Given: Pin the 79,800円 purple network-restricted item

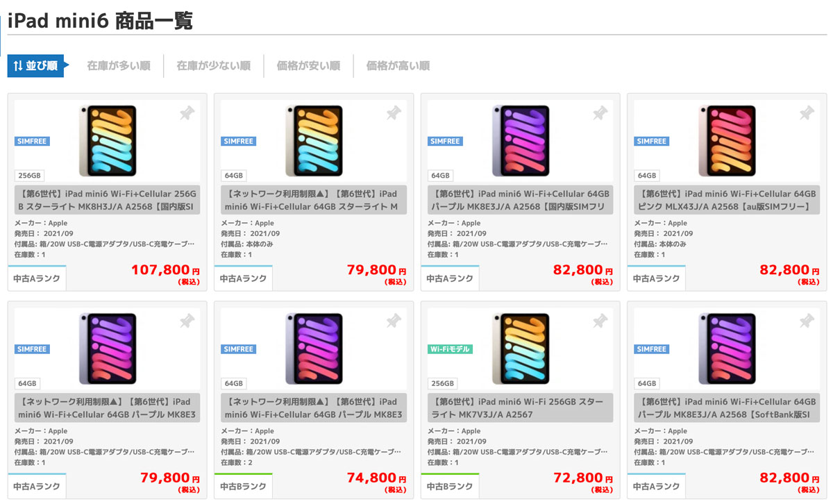Looking at the screenshot, I should (x=187, y=321).
